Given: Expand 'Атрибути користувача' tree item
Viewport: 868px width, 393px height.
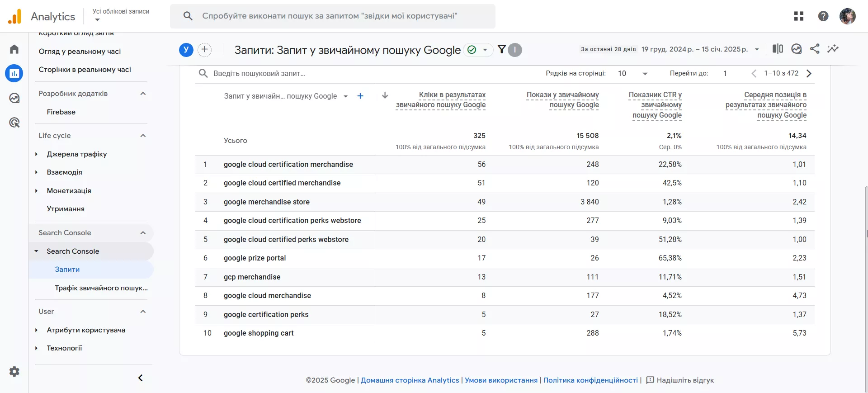Looking at the screenshot, I should point(37,330).
